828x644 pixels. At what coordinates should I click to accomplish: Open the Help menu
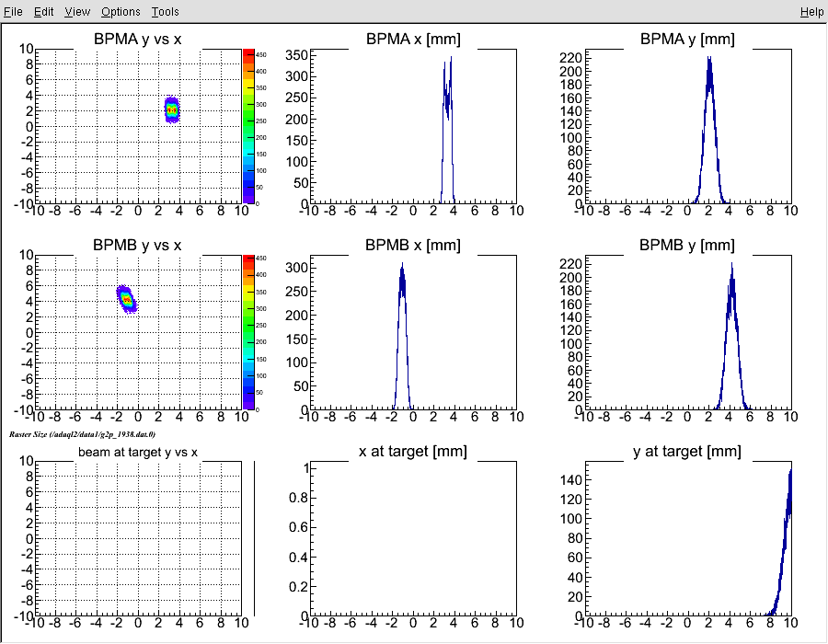coord(811,12)
